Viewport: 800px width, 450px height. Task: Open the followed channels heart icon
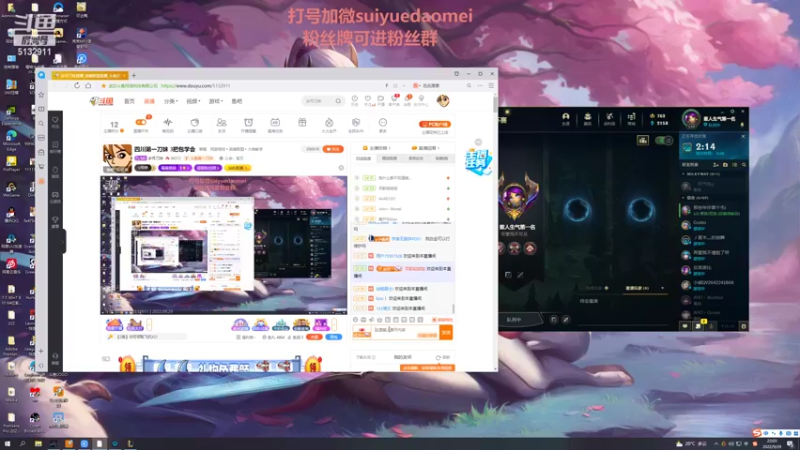(368, 99)
